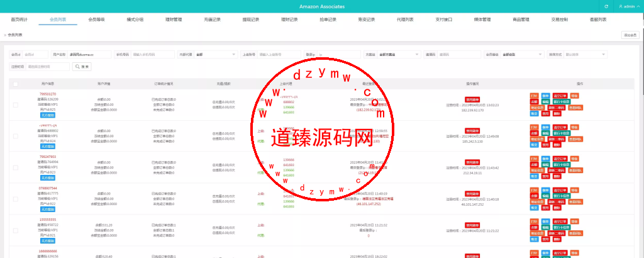Click 查看团队 for user 0798907544
The image size is (644, 258).
pos(575,203)
